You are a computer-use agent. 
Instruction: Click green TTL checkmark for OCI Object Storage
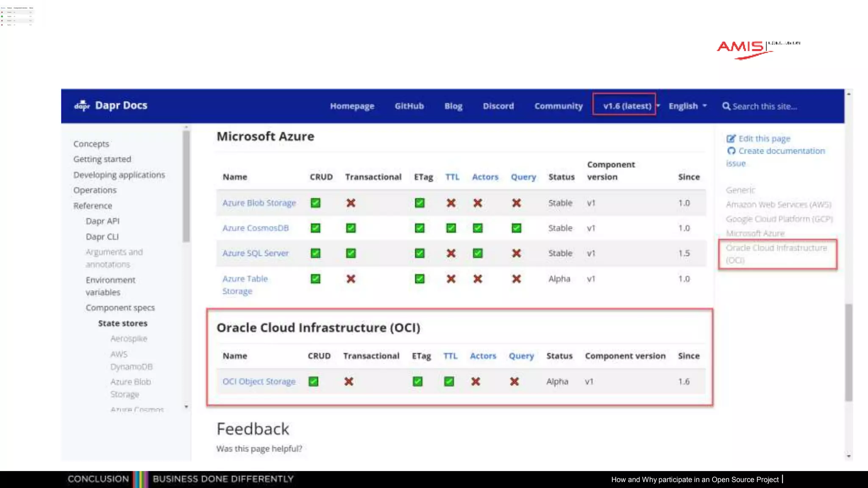[449, 382]
